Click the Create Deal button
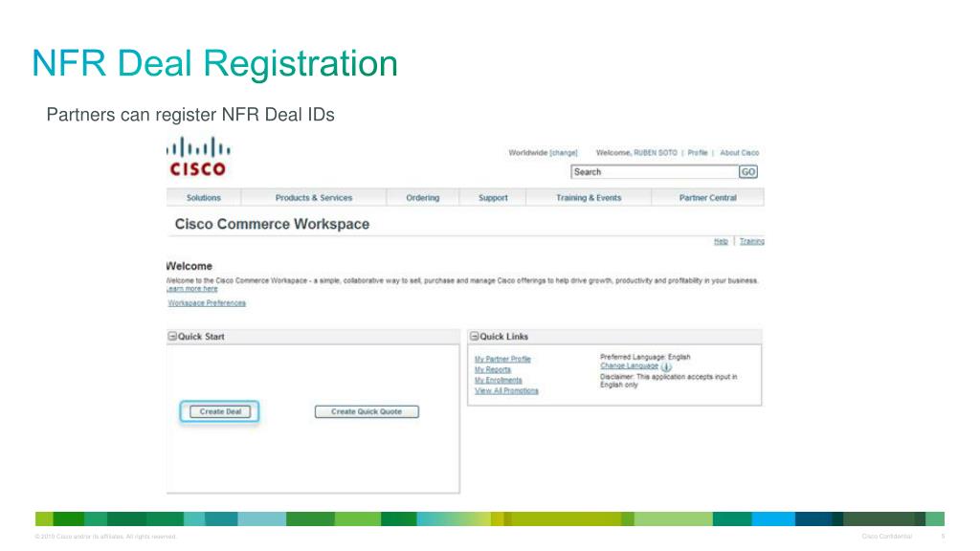The height and width of the screenshot is (551, 980). pyautogui.click(x=220, y=411)
